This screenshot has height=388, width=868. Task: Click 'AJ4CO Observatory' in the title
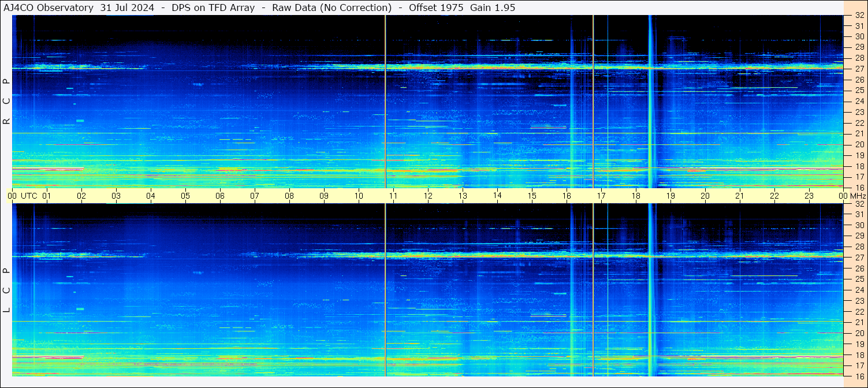49,8
